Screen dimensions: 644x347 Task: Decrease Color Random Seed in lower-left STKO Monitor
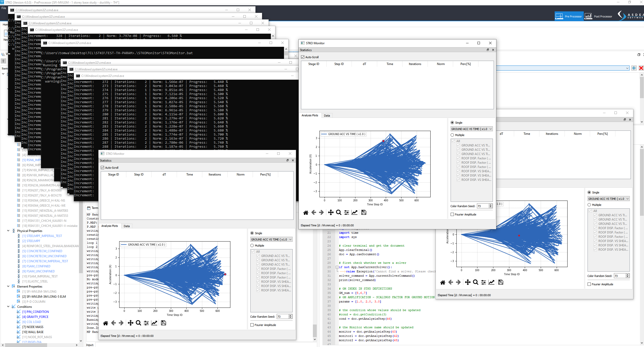[x=290, y=318]
